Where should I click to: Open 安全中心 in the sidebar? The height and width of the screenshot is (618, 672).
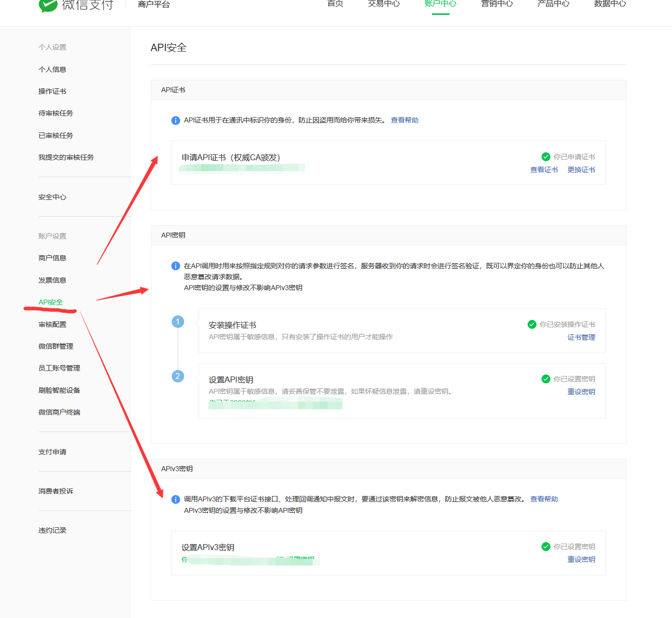53,197
